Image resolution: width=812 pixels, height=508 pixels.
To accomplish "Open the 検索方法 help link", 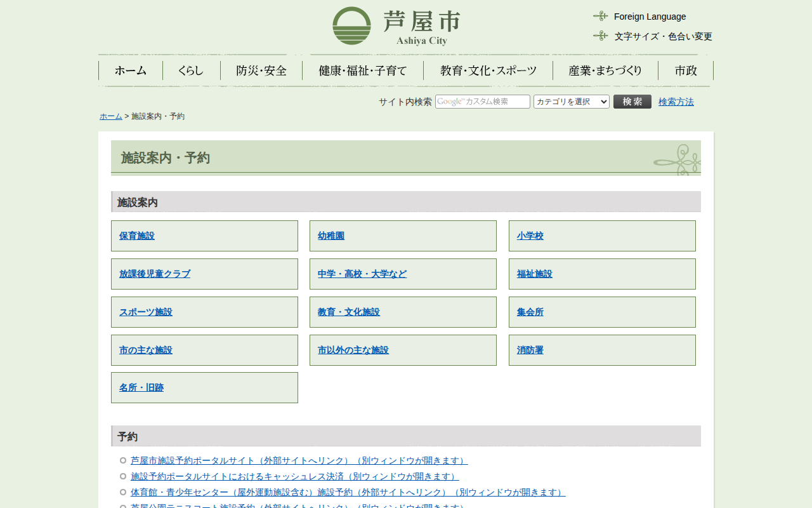I will point(676,102).
